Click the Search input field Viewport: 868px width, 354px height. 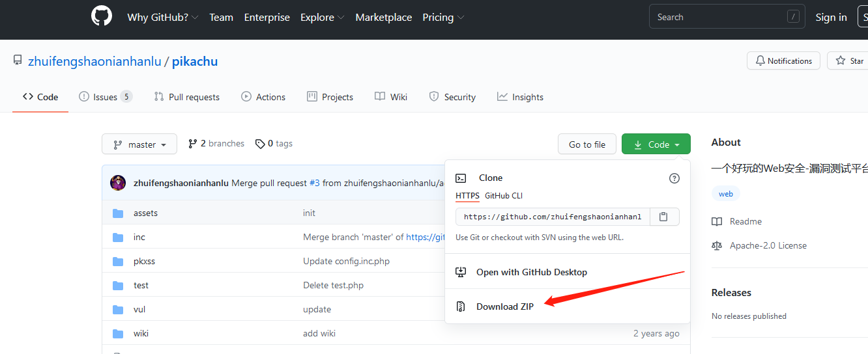(720, 18)
